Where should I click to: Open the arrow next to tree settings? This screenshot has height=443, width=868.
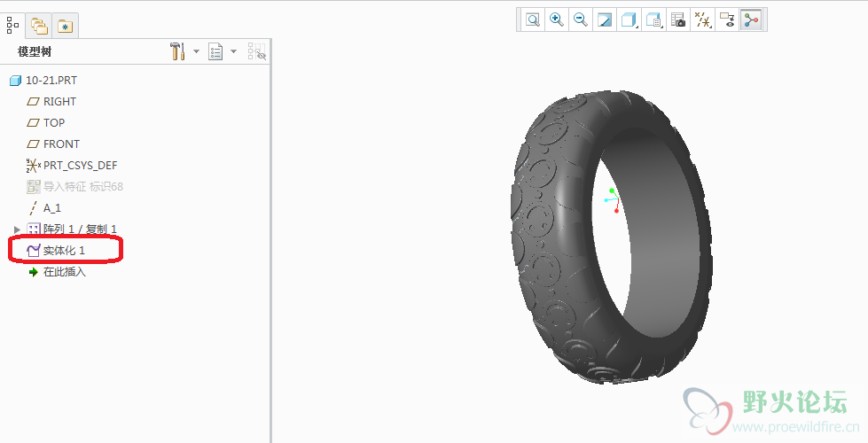point(196,51)
